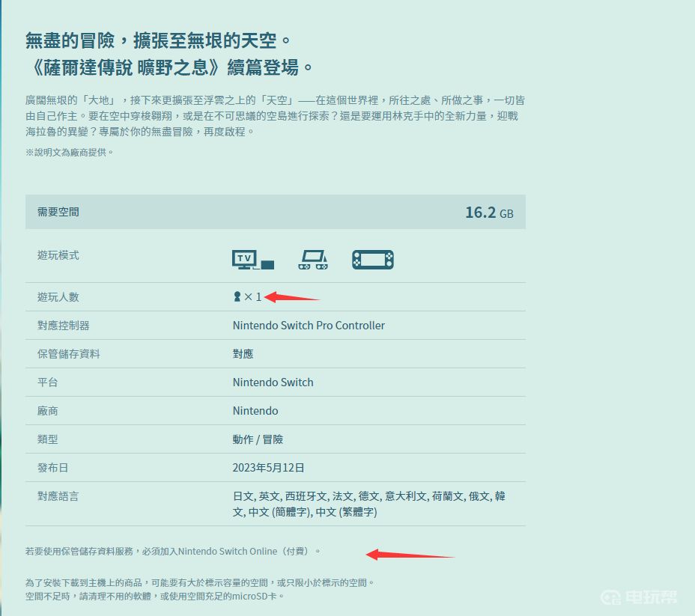Click the Nintendo Switch Online paid notice

[173, 552]
